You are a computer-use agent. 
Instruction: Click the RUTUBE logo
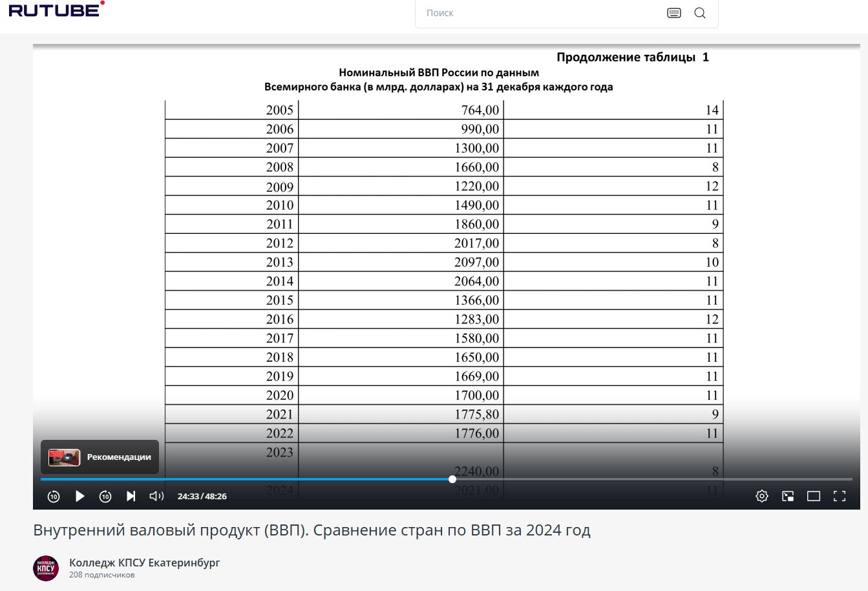point(56,10)
